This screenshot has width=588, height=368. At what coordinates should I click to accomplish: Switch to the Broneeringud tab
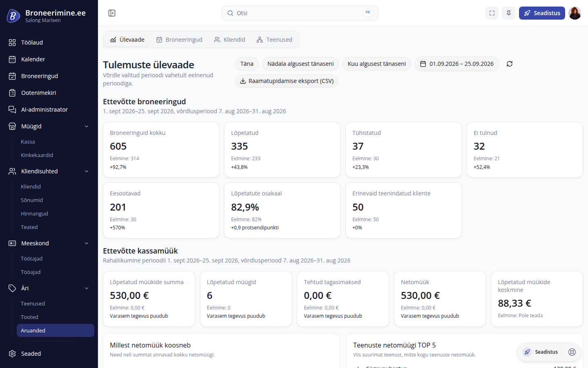(x=179, y=40)
